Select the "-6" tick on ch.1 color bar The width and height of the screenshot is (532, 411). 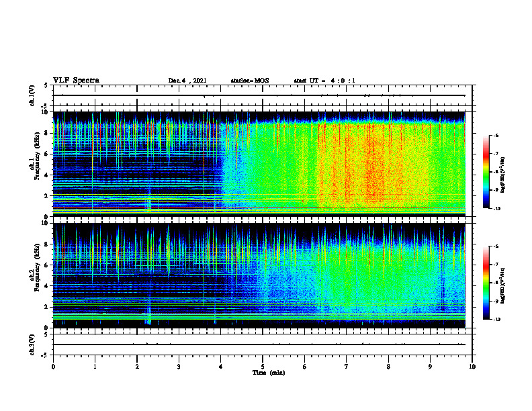pyautogui.click(x=496, y=135)
